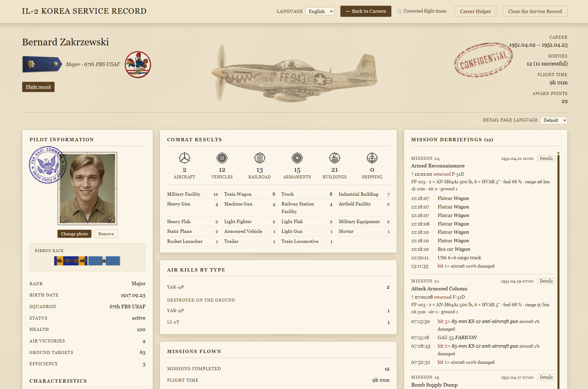The width and height of the screenshot is (588, 389).
Task: Click the mission debriefings scrollbar
Action: [x=558, y=270]
